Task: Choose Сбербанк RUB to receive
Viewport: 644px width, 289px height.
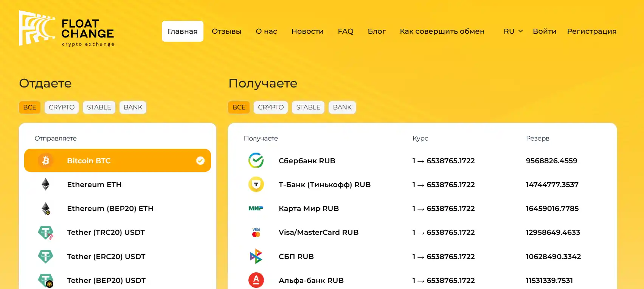Action: coord(422,161)
